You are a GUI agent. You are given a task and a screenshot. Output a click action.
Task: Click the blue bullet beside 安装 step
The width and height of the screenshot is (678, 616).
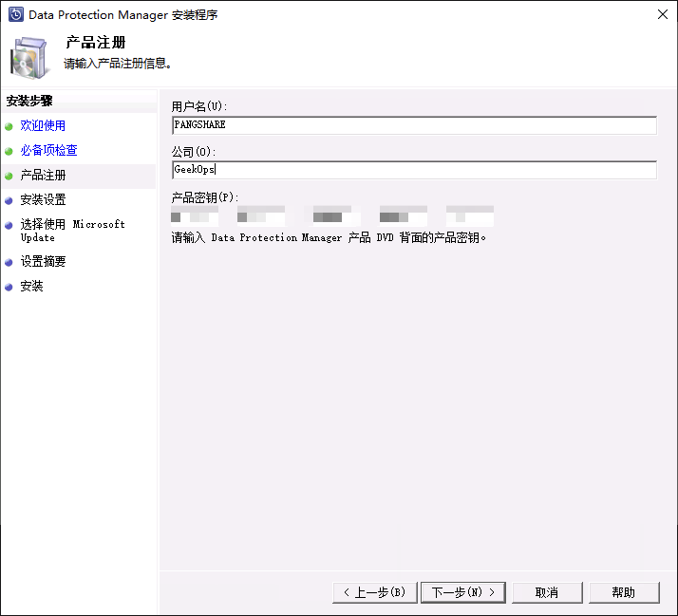pyautogui.click(x=9, y=287)
